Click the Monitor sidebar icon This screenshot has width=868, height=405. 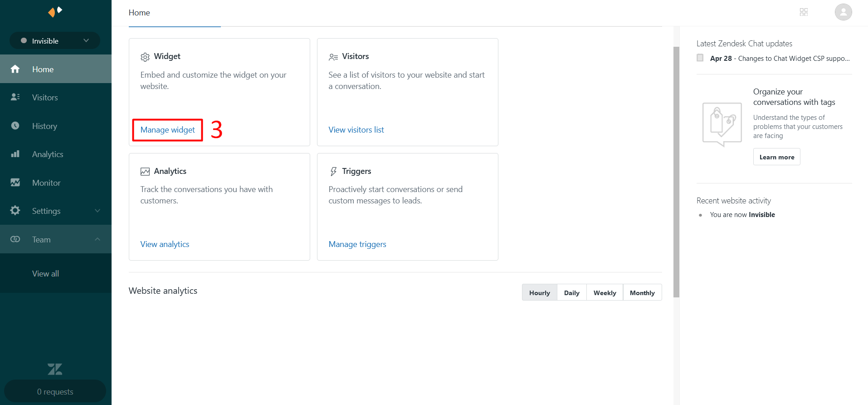coord(15,183)
